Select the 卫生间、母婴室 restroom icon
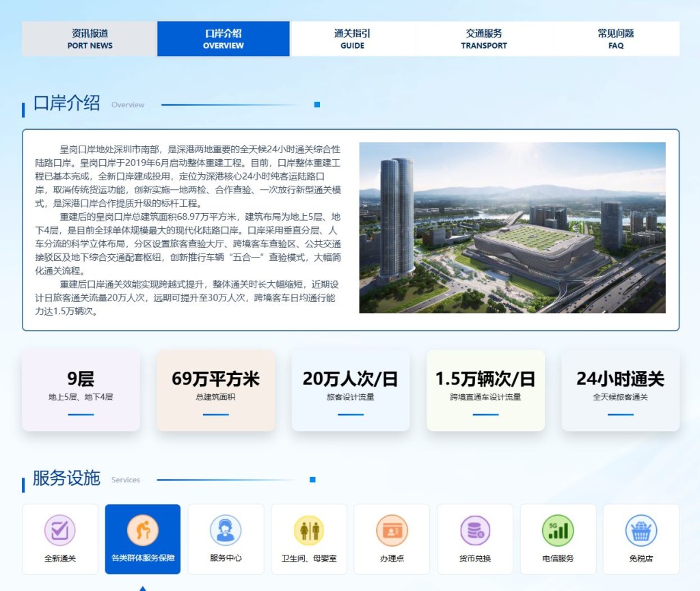Screen dimensions: 700x591 pos(309,530)
